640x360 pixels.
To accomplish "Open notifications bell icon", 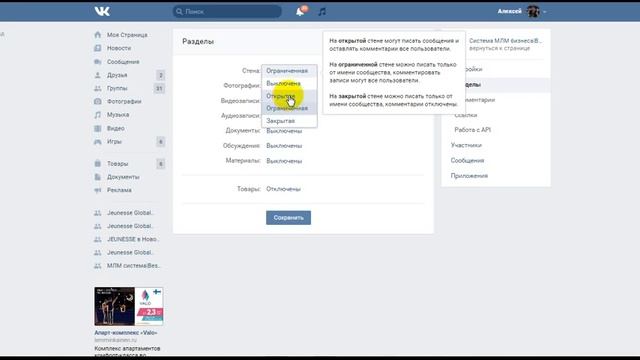I will click(x=300, y=11).
